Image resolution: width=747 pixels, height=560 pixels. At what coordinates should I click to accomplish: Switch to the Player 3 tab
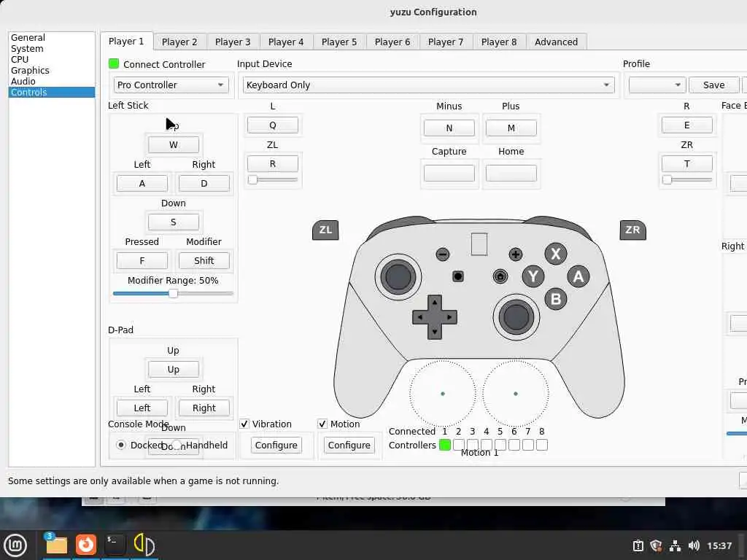click(x=233, y=42)
